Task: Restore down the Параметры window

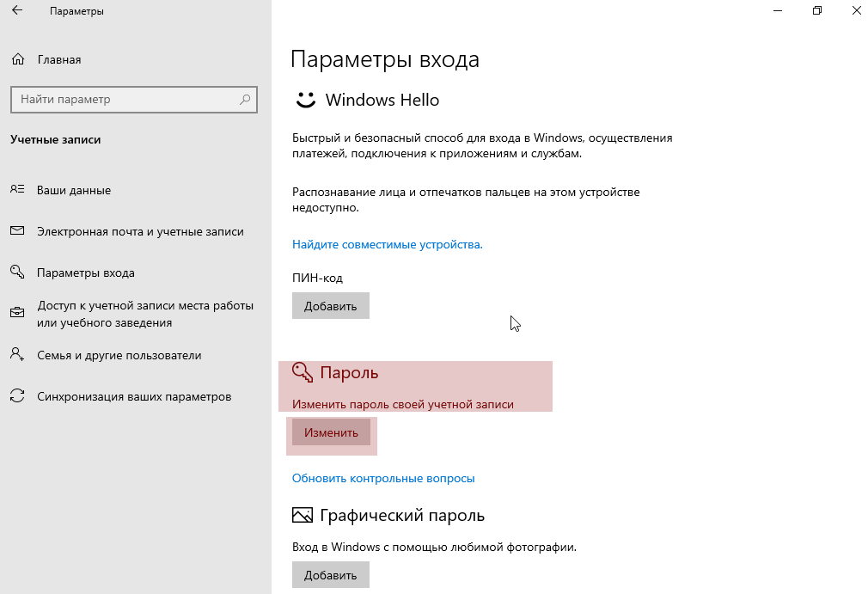Action: (x=817, y=10)
